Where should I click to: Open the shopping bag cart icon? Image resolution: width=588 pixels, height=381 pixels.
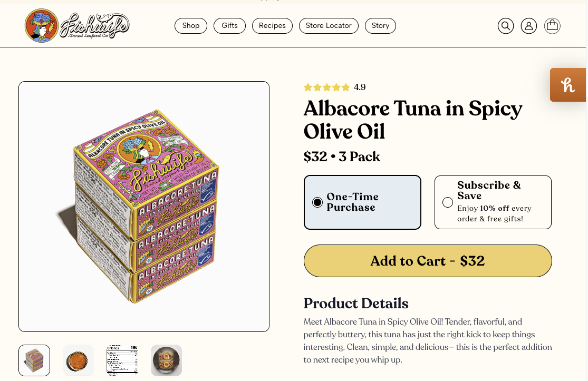point(552,26)
